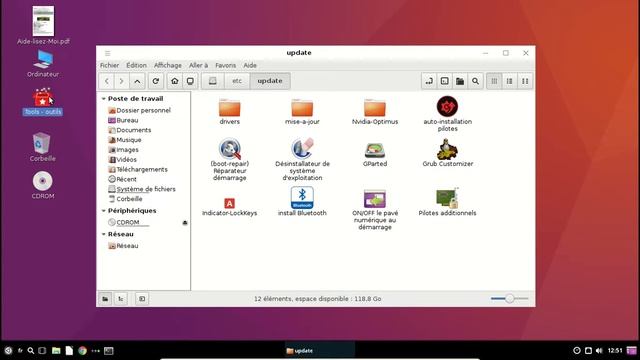Select the Nvidia-Optimus folder
Viewport: 640px width, 360px height.
point(375,111)
